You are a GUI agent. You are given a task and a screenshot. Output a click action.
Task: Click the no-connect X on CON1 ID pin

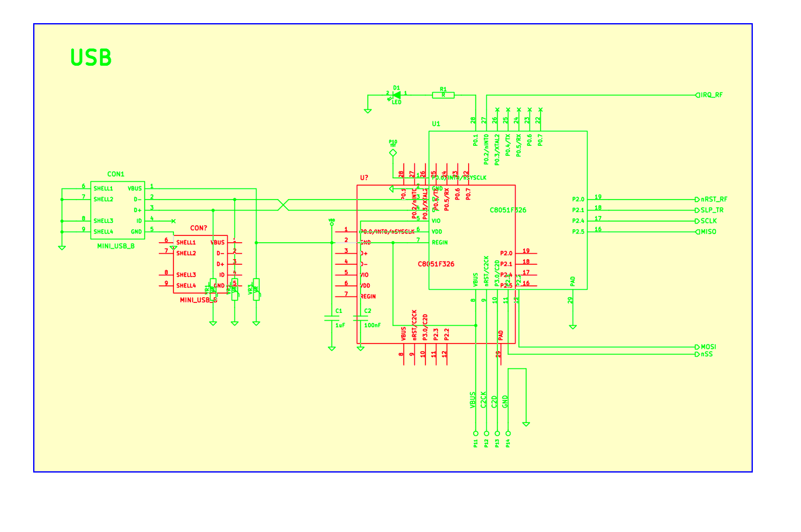coord(173,221)
